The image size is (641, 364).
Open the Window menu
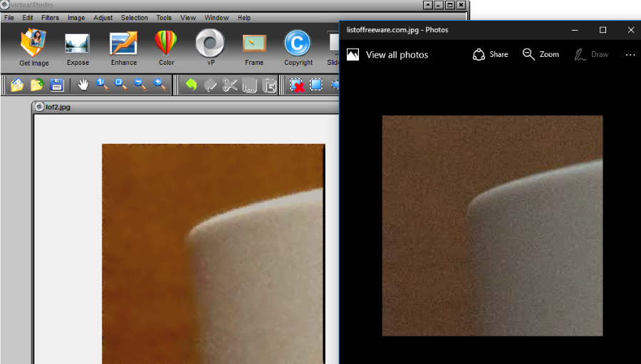pyautogui.click(x=217, y=18)
